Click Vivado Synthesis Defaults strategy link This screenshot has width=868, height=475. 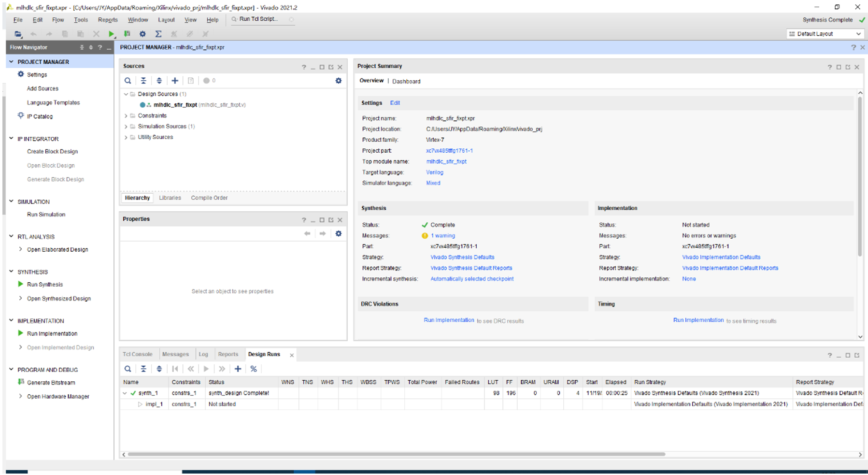(x=462, y=257)
